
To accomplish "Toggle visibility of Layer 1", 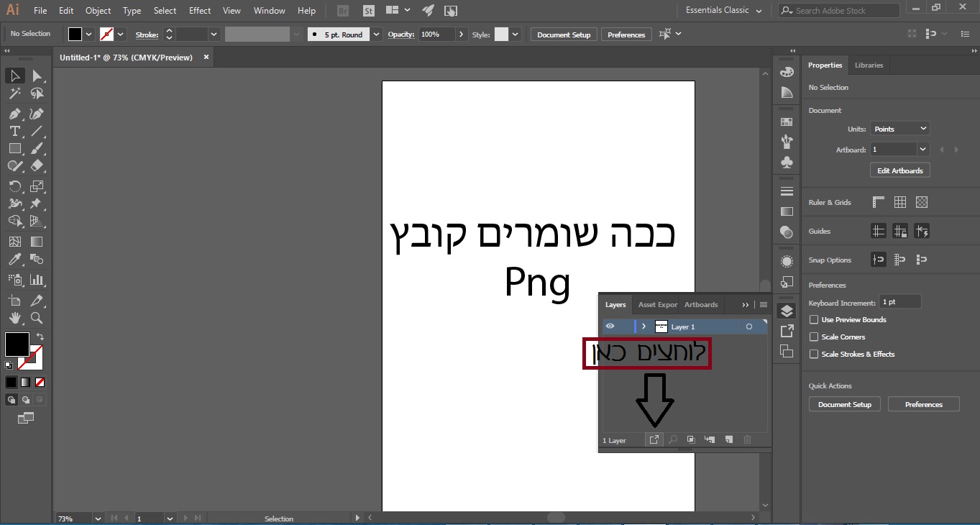I will tap(610, 326).
